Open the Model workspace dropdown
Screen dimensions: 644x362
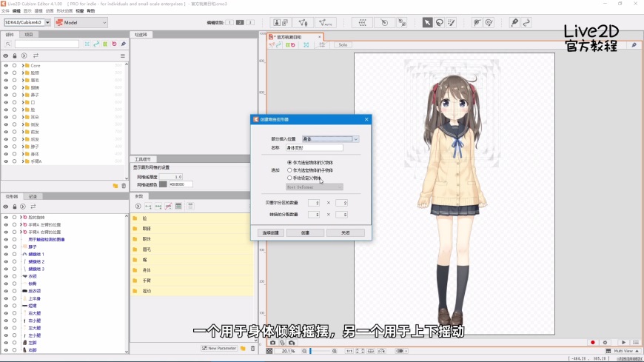click(81, 23)
